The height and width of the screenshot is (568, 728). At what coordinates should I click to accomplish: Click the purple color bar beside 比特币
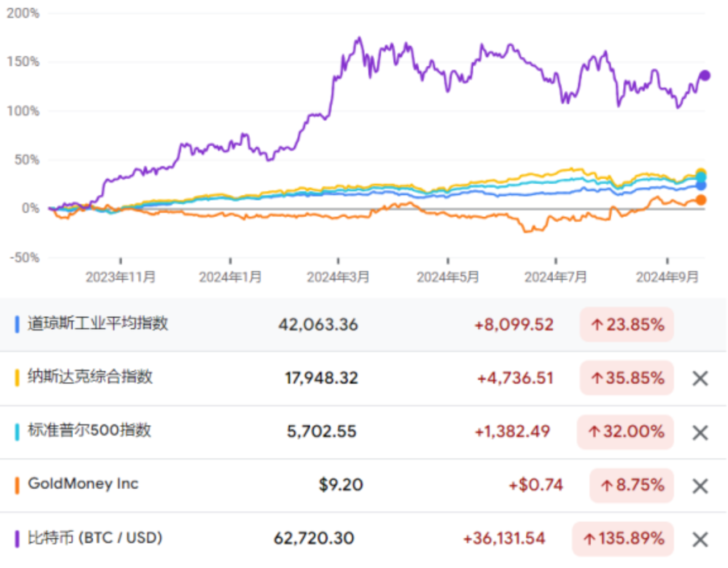click(x=17, y=538)
